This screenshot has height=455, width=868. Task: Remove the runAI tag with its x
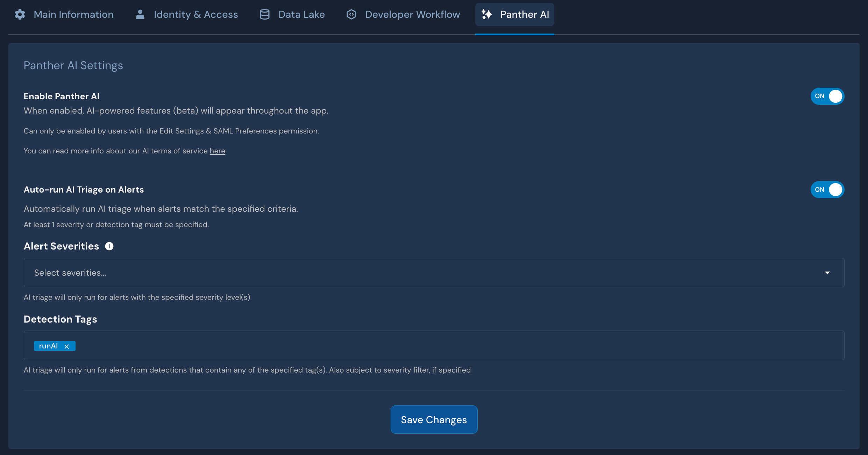(67, 346)
